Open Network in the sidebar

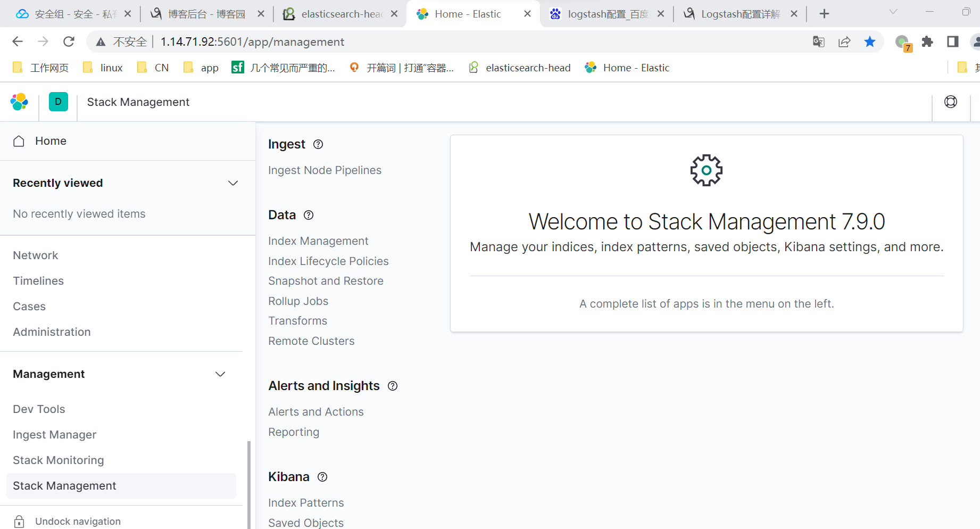36,255
